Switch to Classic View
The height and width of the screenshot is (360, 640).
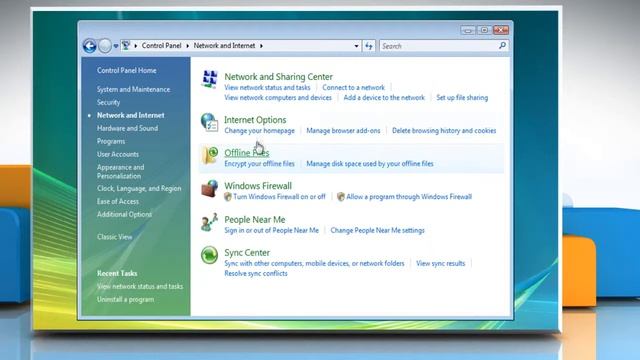click(x=115, y=237)
